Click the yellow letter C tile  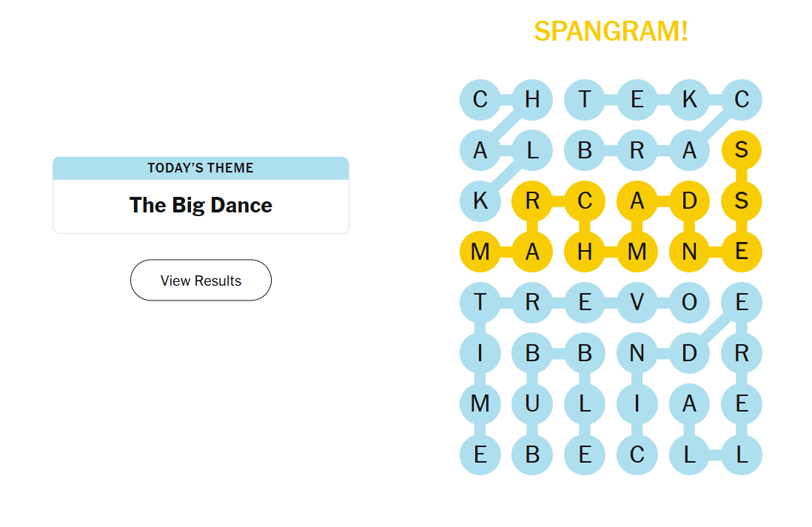585,201
